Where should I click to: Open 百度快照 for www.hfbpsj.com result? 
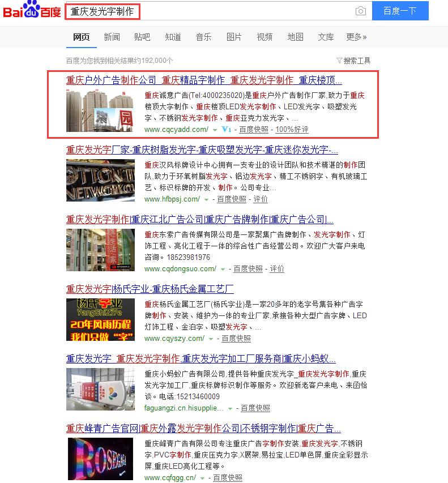pos(232,199)
